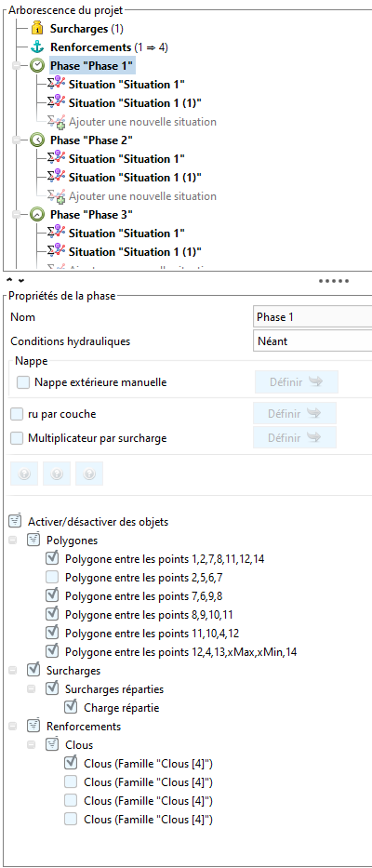
Task: Click the Renforcements anchor icon
Action: click(37, 47)
